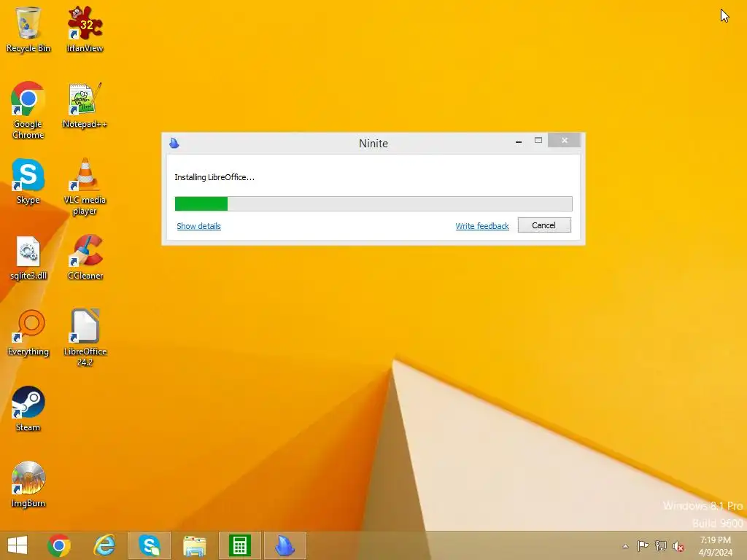The height and width of the screenshot is (560, 747).
Task: Click the Ninite logo in title bar
Action: click(174, 143)
